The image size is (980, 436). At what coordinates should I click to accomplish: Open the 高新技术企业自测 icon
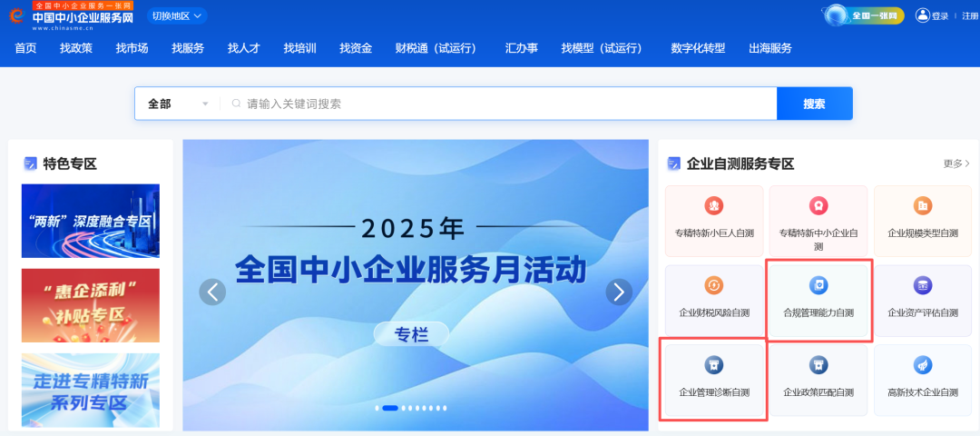click(x=923, y=365)
